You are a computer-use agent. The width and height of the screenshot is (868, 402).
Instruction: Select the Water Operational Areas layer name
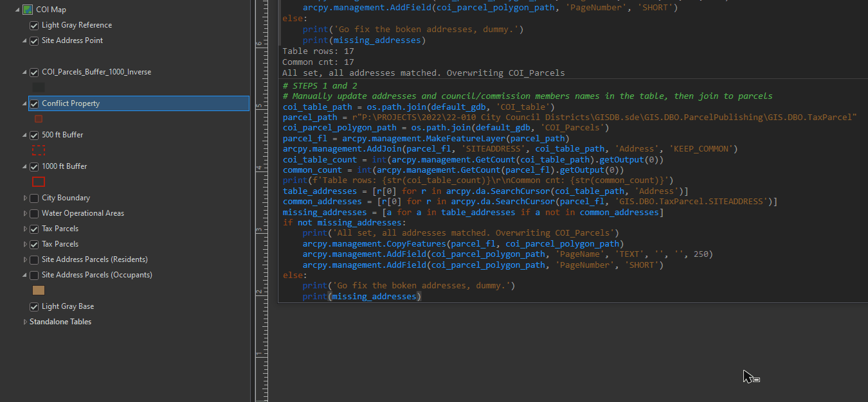(x=83, y=214)
